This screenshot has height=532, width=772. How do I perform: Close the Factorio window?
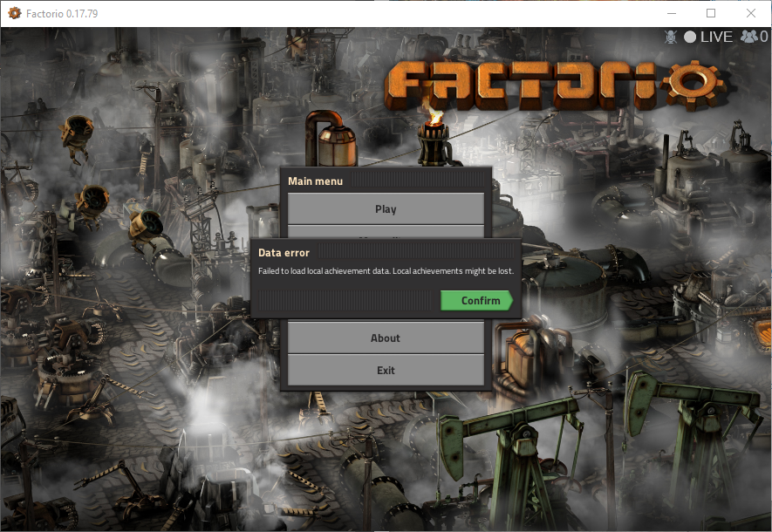751,13
